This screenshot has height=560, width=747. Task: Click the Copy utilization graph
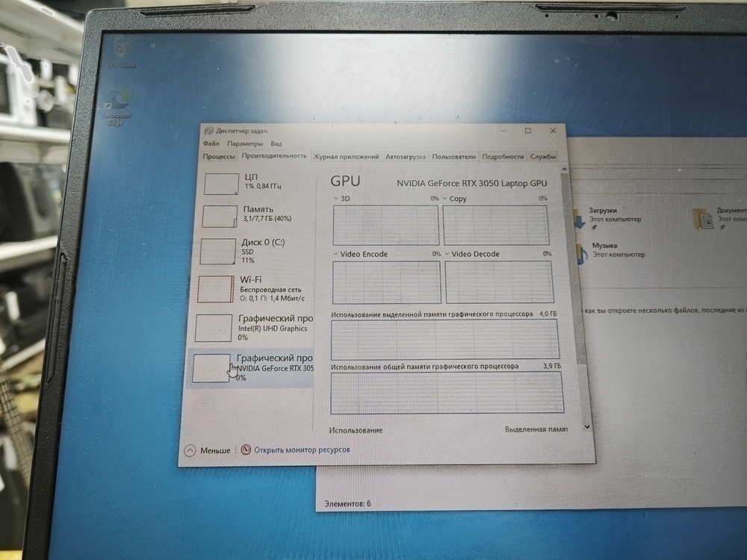pyautogui.click(x=496, y=225)
